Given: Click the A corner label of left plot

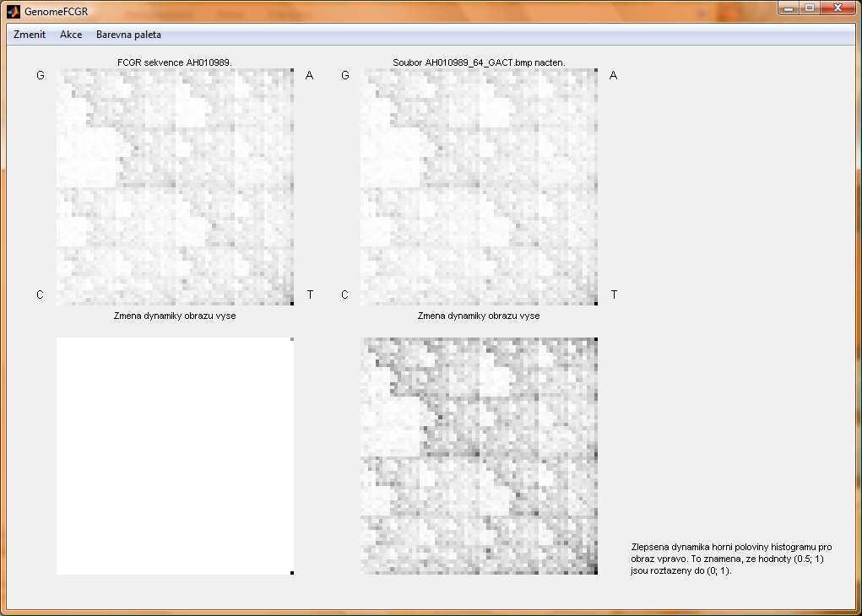Looking at the screenshot, I should [310, 75].
